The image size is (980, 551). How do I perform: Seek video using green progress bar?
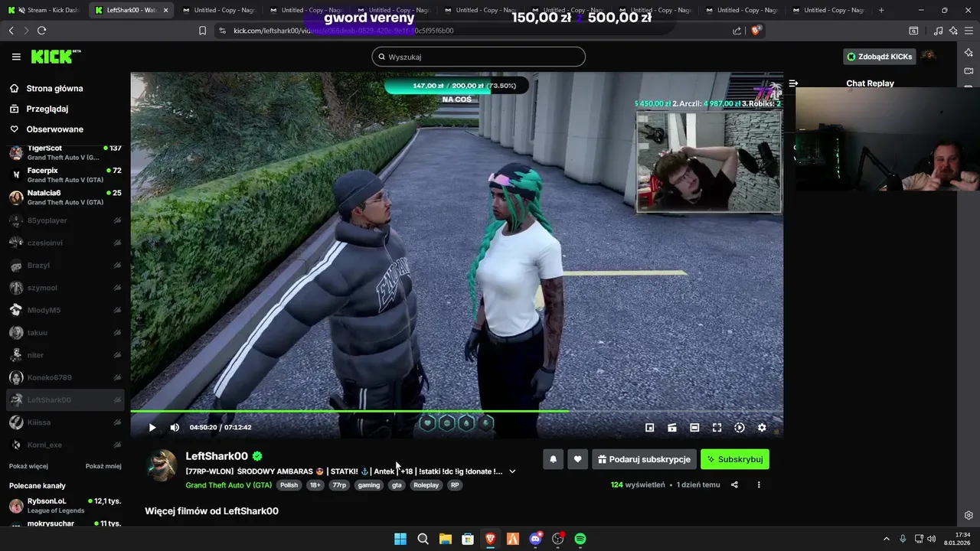[x=456, y=411]
